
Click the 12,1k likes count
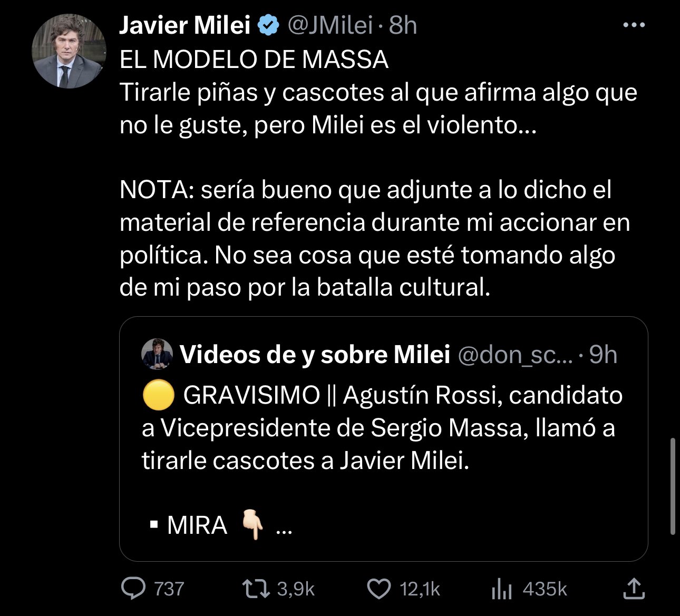[x=420, y=589]
